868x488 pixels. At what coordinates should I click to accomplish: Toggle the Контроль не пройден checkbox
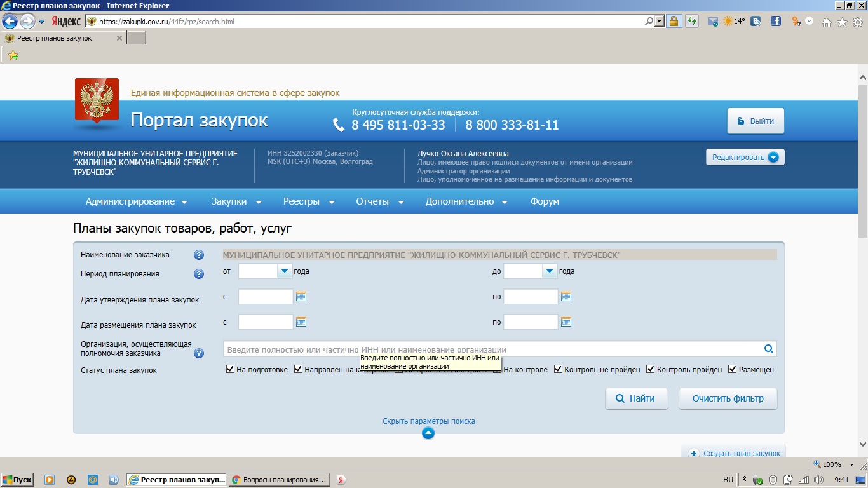point(559,369)
